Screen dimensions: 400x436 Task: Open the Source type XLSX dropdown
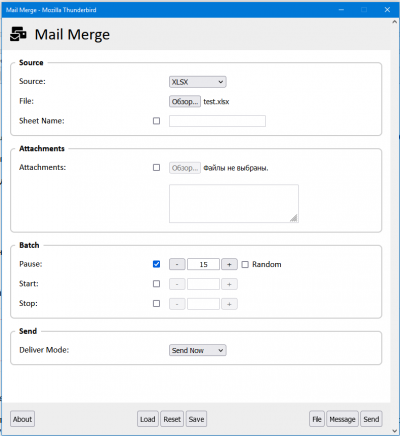coord(198,82)
